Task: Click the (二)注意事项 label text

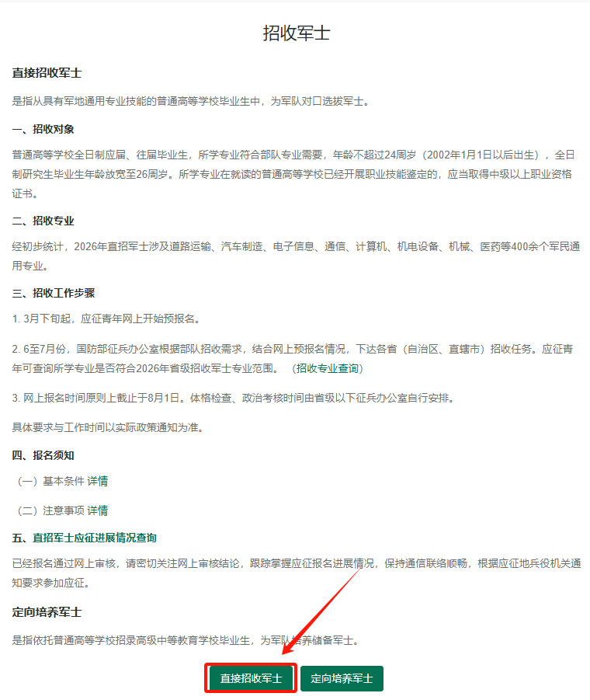Action: click(x=50, y=510)
